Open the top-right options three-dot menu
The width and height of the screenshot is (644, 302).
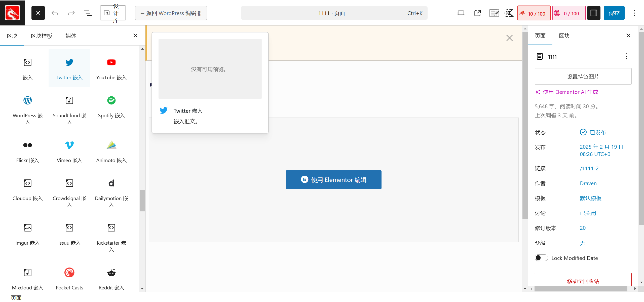point(634,13)
